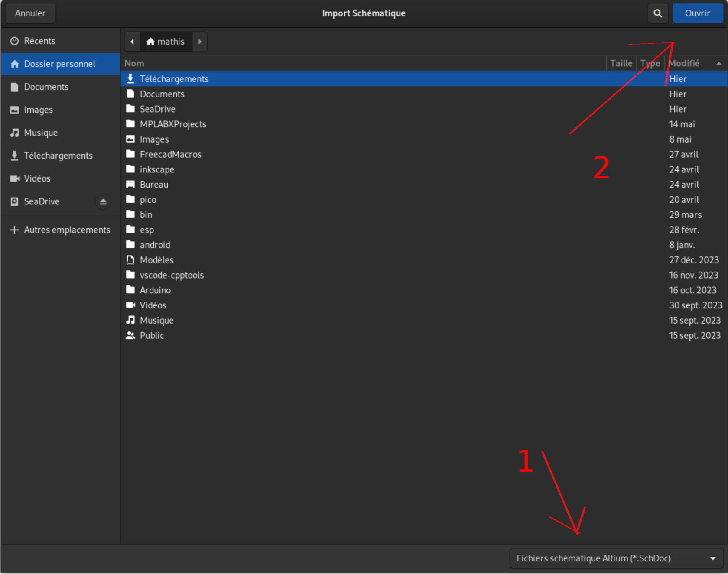Sort by the Type column header

pyautogui.click(x=650, y=63)
